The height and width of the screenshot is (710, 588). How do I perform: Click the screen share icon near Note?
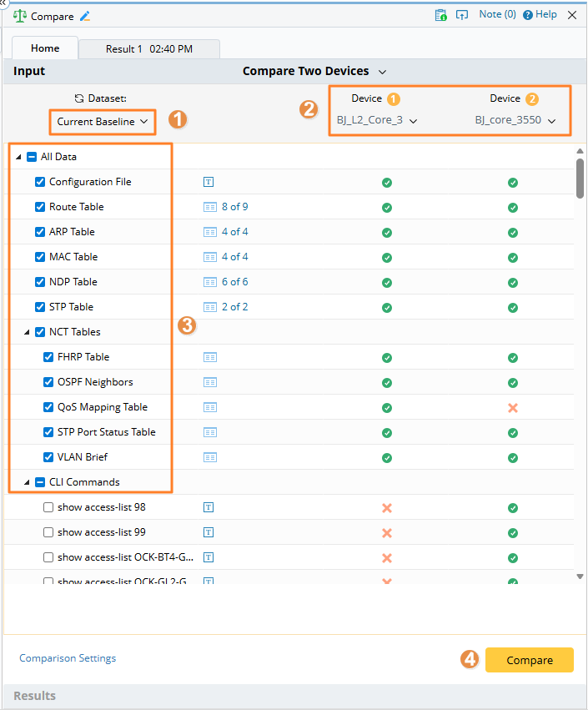pyautogui.click(x=461, y=15)
